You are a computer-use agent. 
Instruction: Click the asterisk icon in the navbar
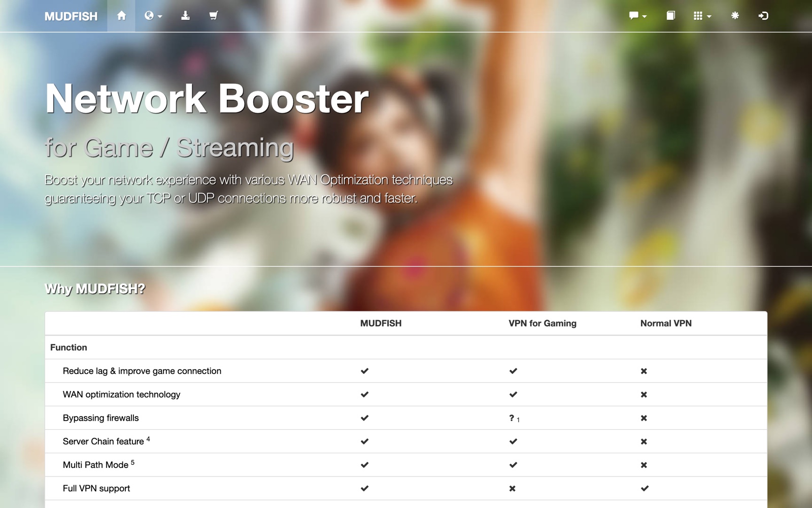click(735, 16)
